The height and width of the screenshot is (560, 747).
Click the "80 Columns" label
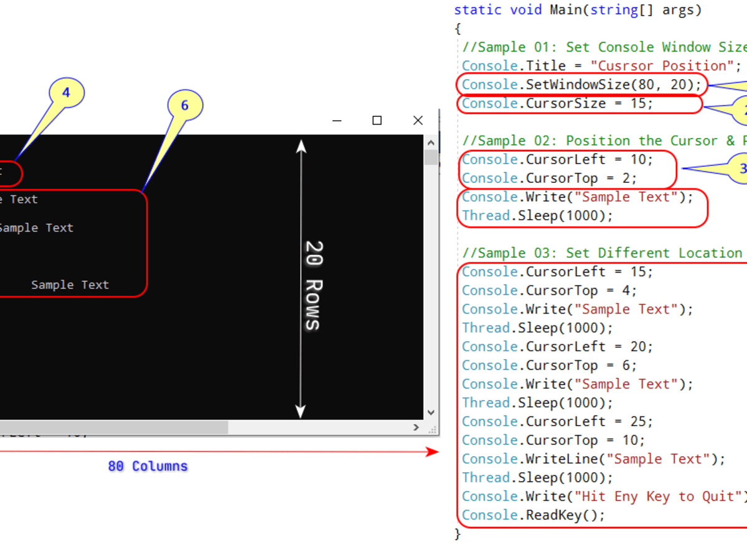pyautogui.click(x=148, y=466)
